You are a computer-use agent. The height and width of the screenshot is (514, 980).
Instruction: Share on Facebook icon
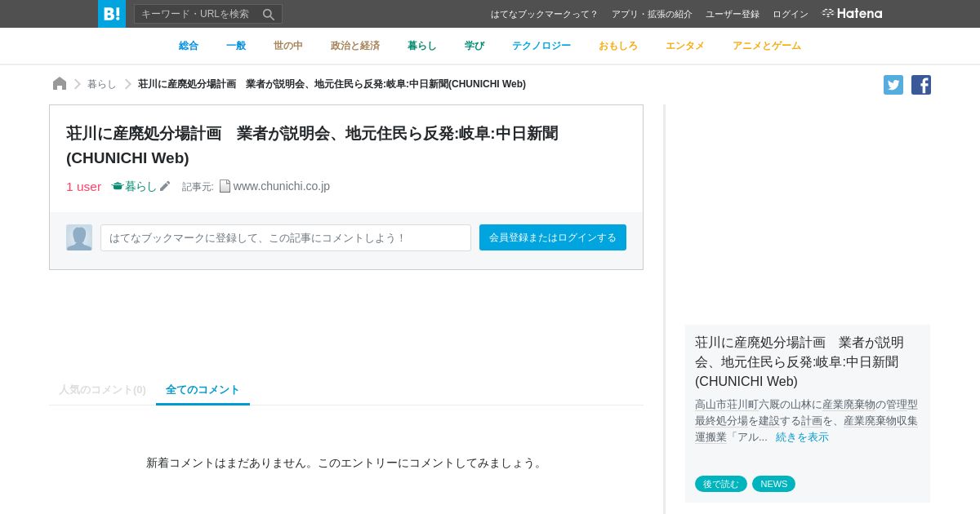tap(921, 85)
